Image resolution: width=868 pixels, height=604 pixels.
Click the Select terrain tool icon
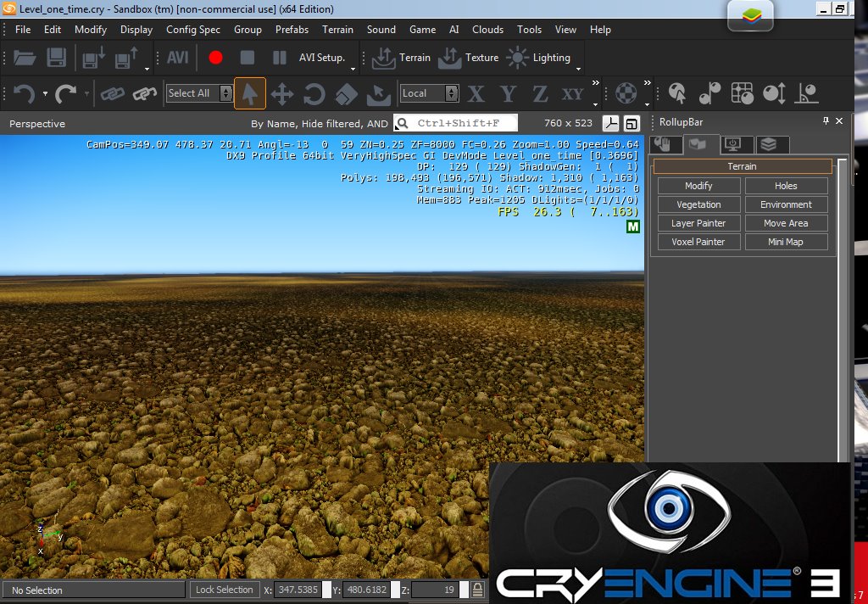(379, 93)
